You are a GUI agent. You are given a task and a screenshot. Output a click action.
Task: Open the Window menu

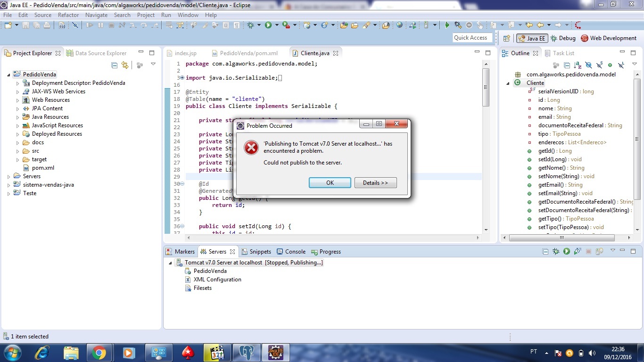188,15
